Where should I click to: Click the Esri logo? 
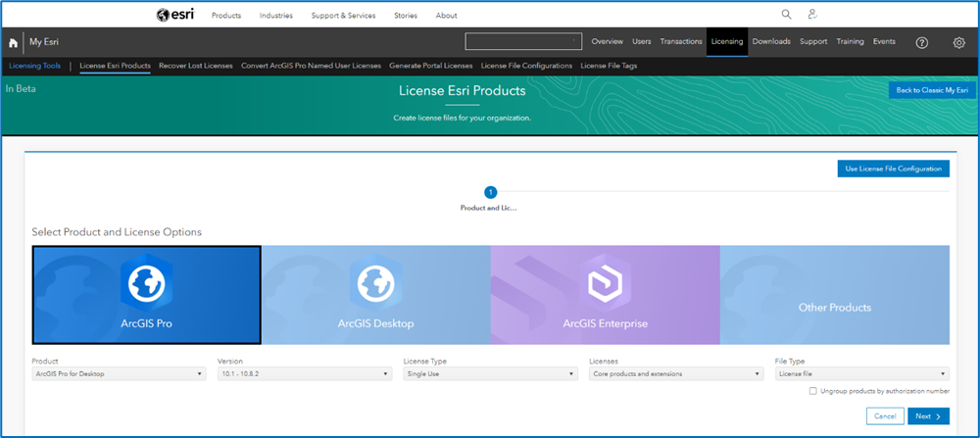pyautogui.click(x=175, y=15)
